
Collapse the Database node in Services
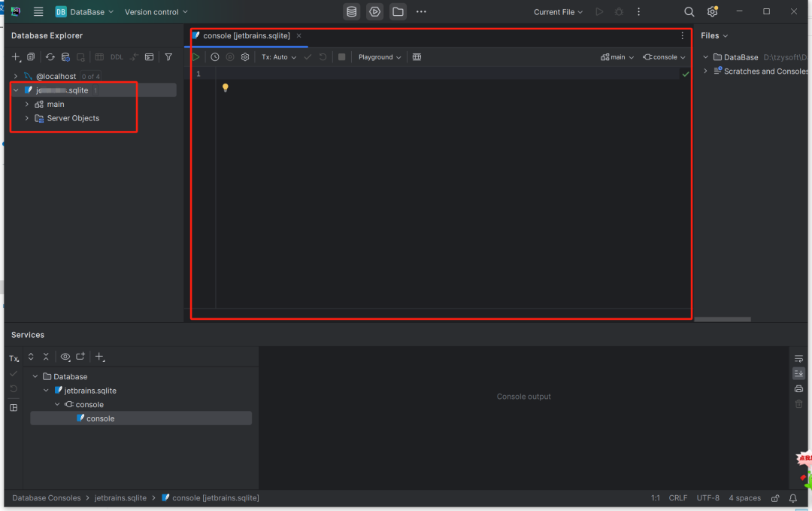(35, 377)
